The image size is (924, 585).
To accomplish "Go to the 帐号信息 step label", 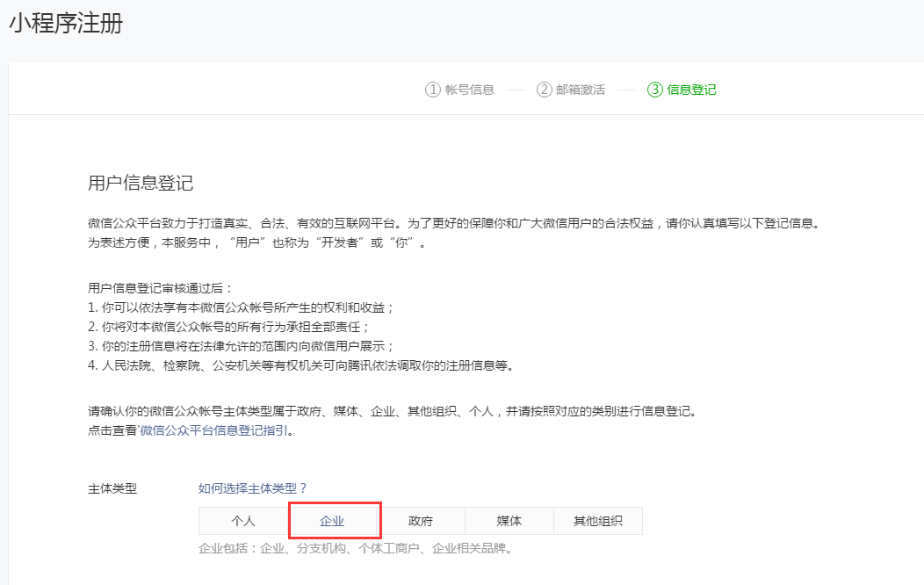I will 469,90.
